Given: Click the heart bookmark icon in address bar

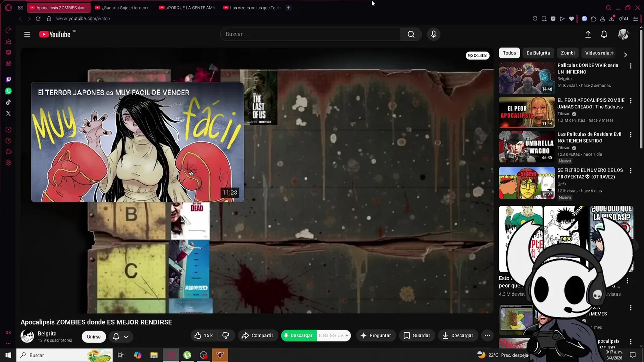Looking at the screenshot, I should (x=571, y=19).
